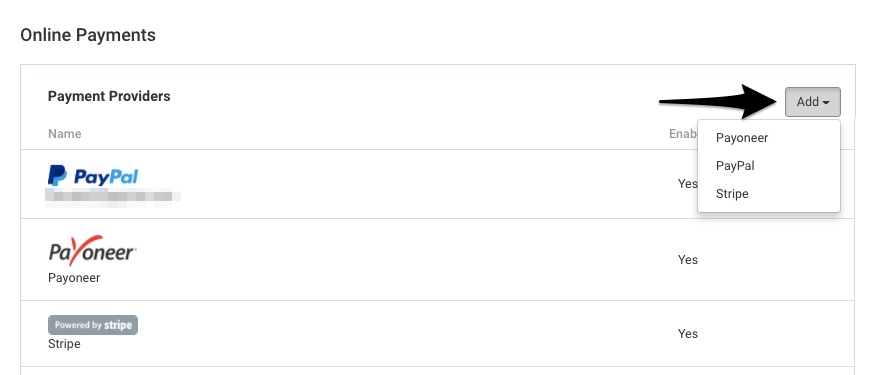
Task: Open the Payoneer label under its logo
Action: point(74,278)
